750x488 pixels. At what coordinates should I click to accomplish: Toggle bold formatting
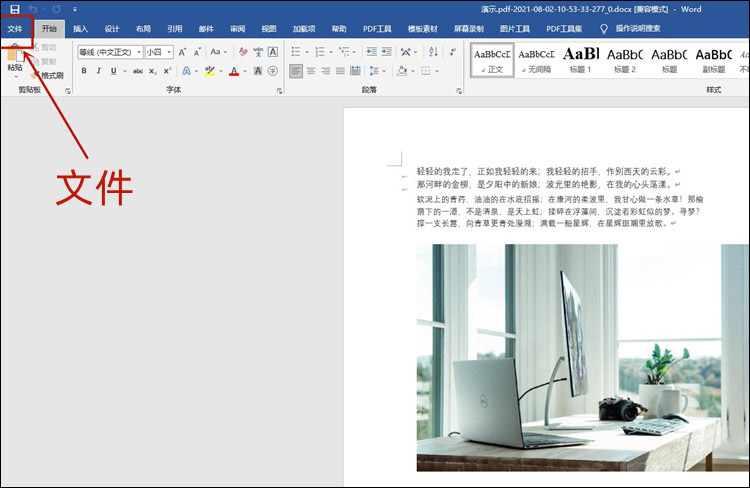(84, 71)
